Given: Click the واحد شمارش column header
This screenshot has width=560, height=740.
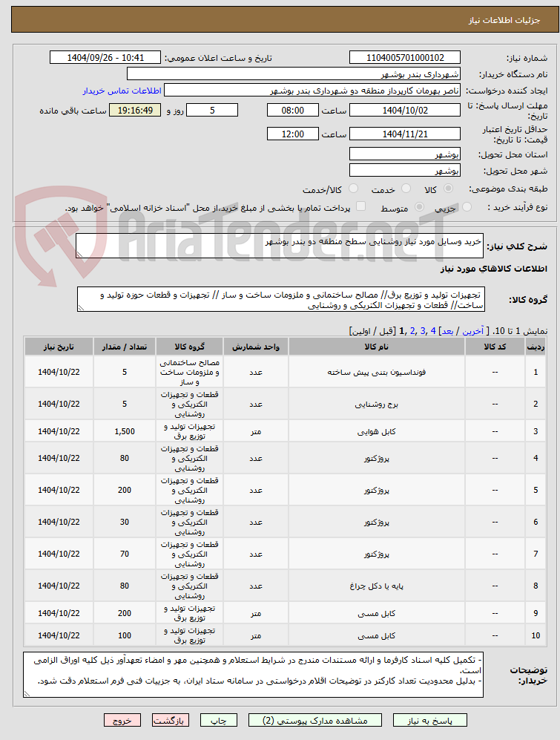Looking at the screenshot, I should [x=256, y=347].
